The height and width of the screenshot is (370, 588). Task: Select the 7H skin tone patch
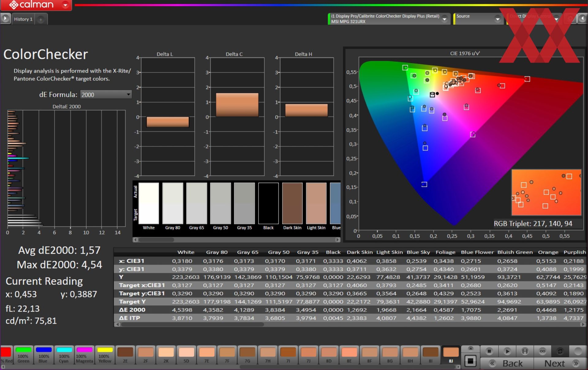[268, 355]
